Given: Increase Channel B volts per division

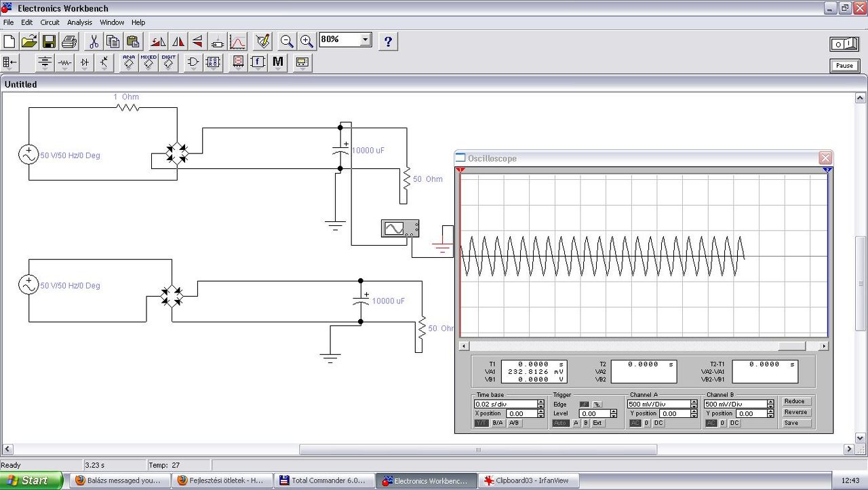Looking at the screenshot, I should (x=770, y=402).
